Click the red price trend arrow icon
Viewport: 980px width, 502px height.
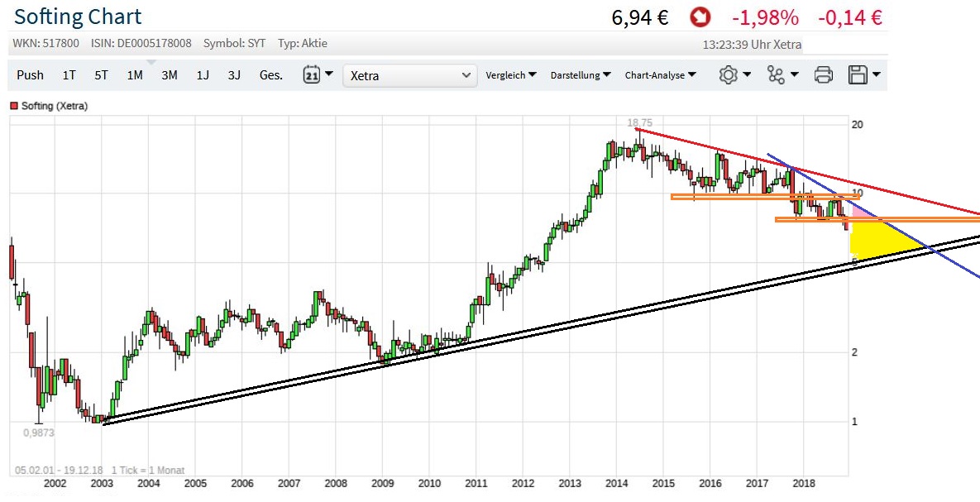pos(700,17)
